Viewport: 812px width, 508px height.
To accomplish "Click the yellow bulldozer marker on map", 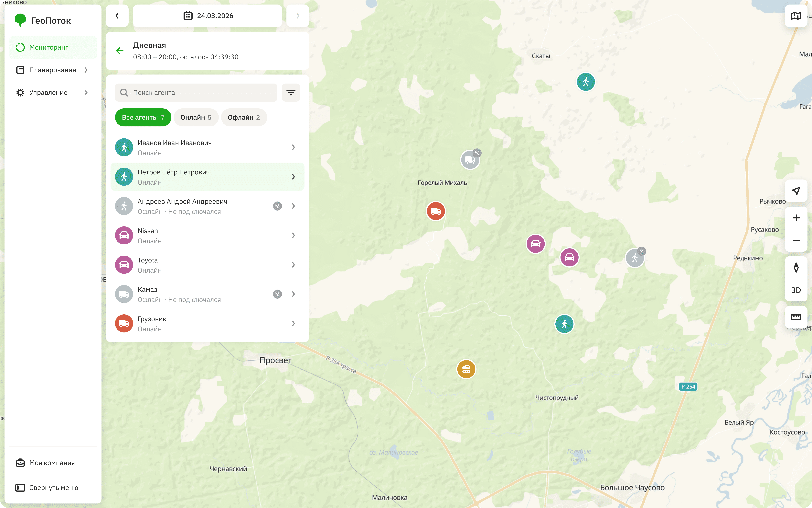I will click(466, 369).
